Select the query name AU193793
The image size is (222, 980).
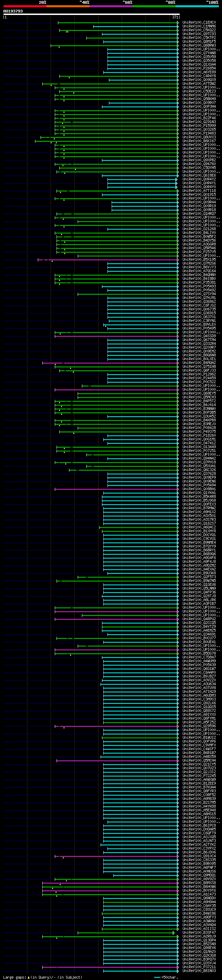[x=13, y=11]
